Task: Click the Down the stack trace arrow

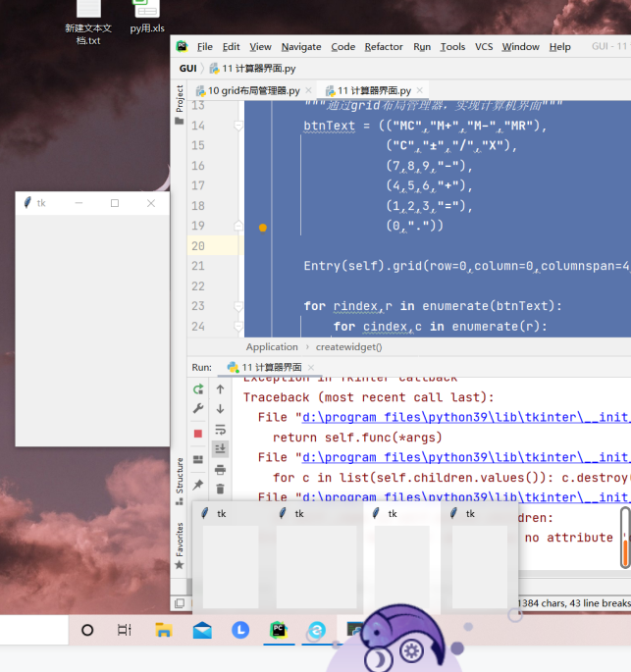Action: 221,409
